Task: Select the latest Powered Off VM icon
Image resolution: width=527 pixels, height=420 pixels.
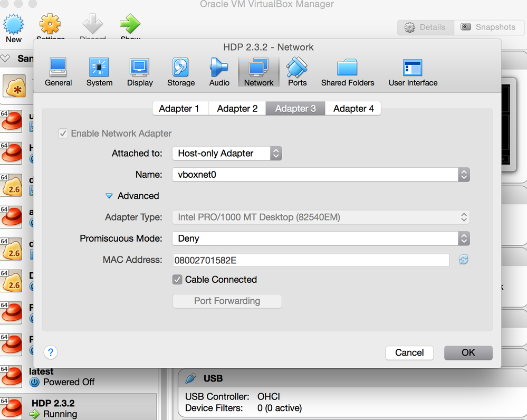Action: pos(12,376)
